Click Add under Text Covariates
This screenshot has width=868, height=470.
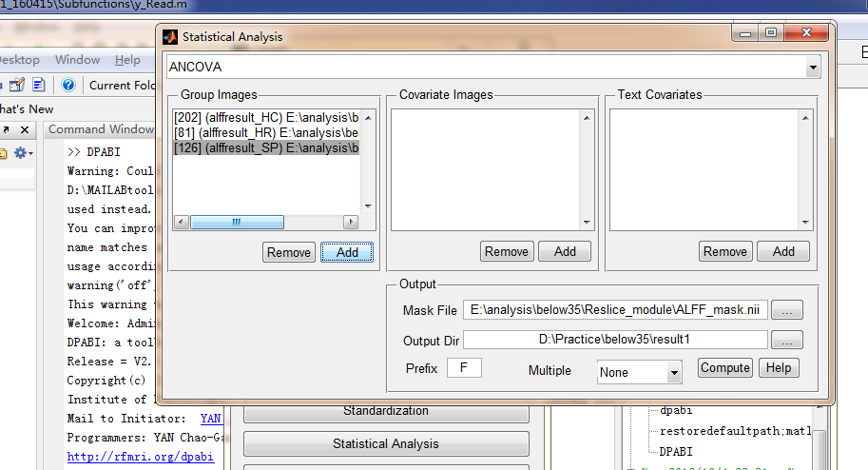[x=783, y=251]
